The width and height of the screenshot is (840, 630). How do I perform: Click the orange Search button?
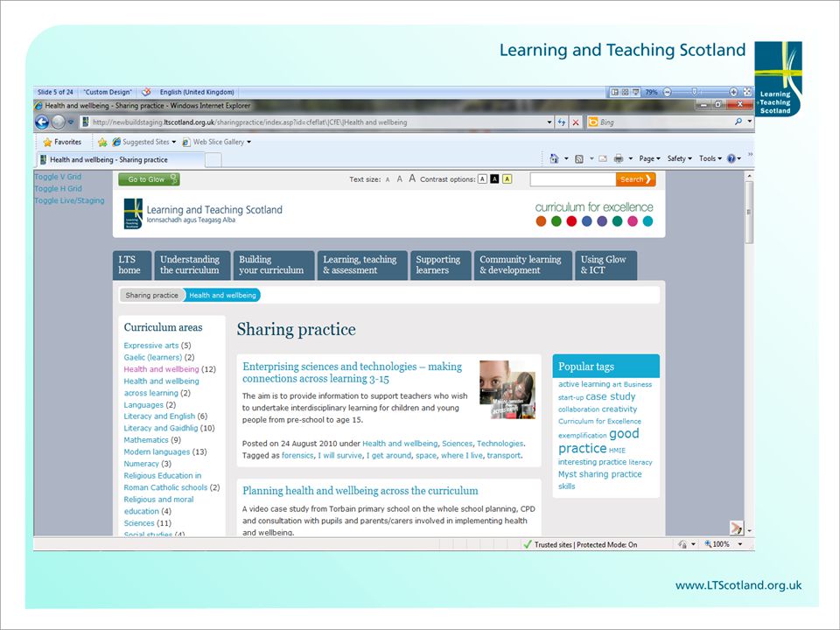(635, 179)
